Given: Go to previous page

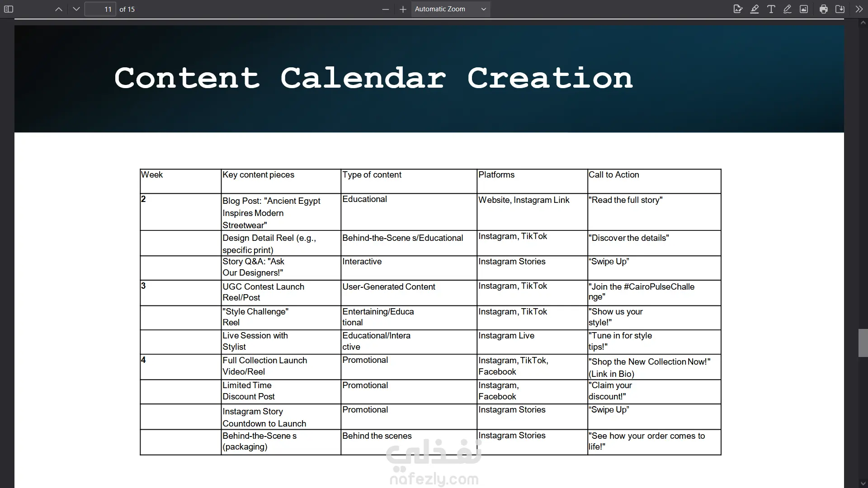Looking at the screenshot, I should pyautogui.click(x=59, y=9).
